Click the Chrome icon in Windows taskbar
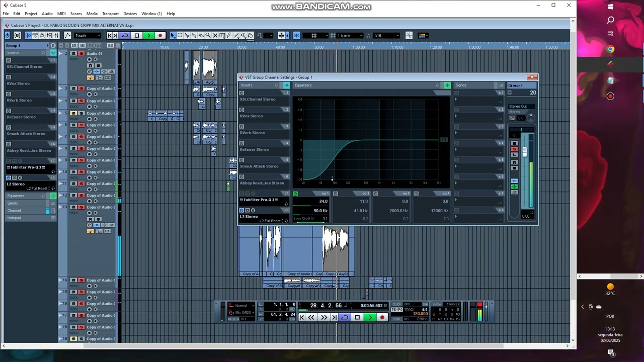This screenshot has width=644, height=362. tap(610, 49)
